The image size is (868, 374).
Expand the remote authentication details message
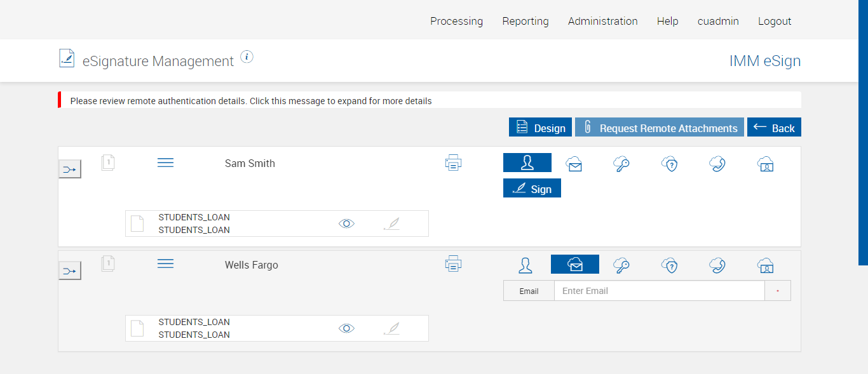point(251,101)
